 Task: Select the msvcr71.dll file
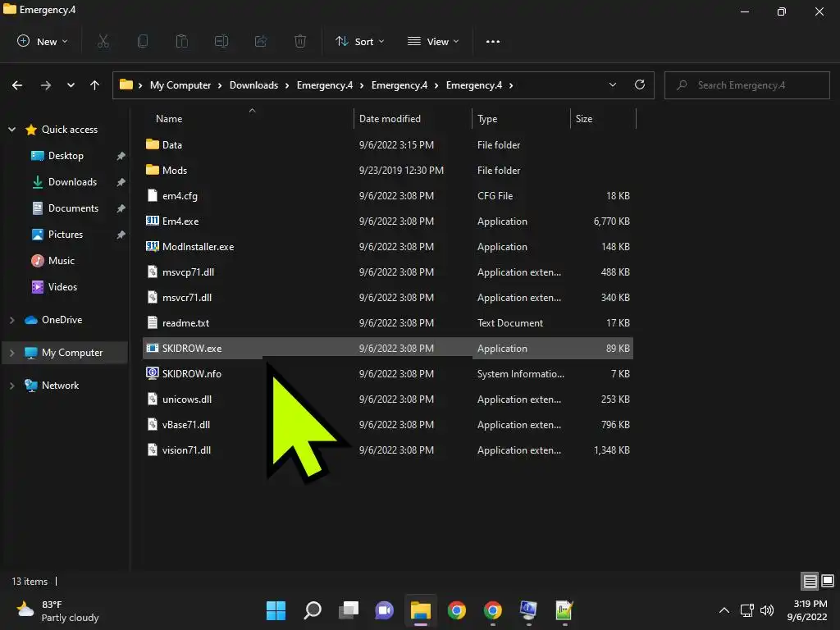click(187, 297)
